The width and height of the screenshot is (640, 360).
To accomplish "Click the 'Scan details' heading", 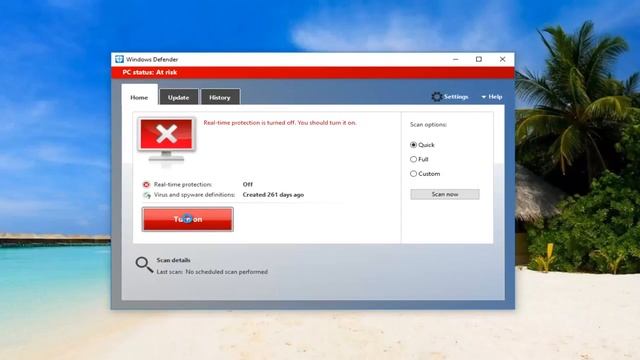I will 173,260.
